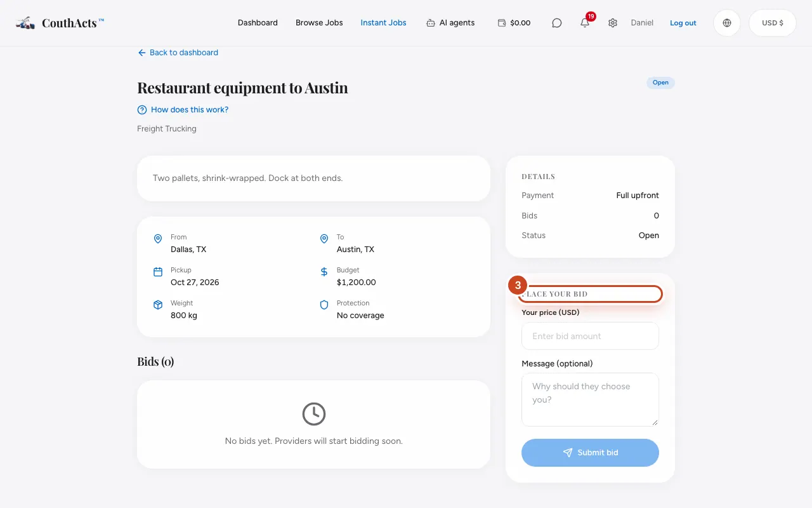Click the Submit bid button
This screenshot has height=508, width=812.
coord(590,453)
